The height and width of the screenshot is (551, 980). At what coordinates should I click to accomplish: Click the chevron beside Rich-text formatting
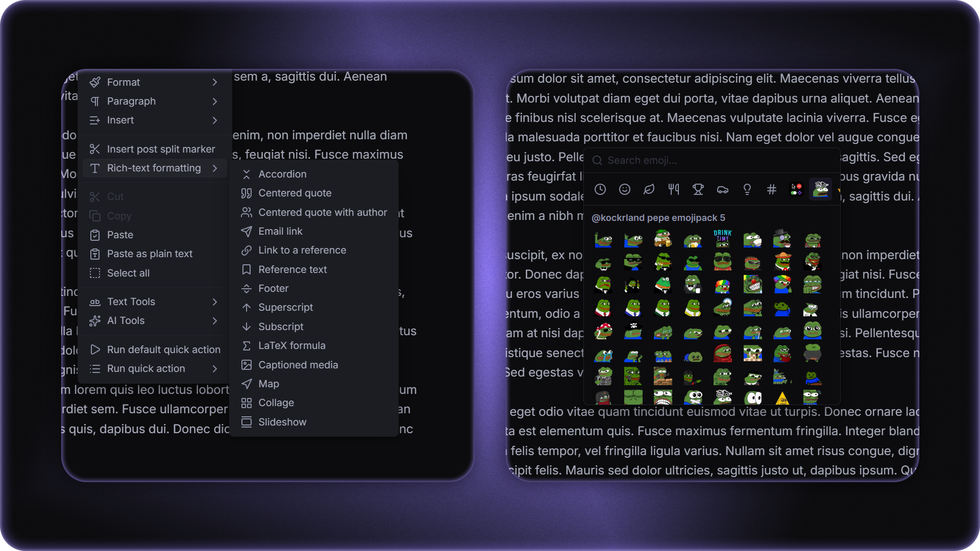pyautogui.click(x=215, y=168)
